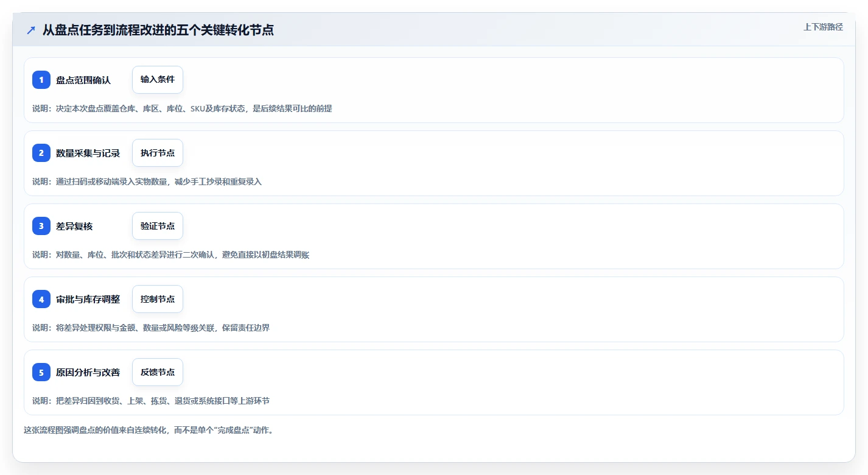Select the 验证节点 tag

click(x=158, y=226)
